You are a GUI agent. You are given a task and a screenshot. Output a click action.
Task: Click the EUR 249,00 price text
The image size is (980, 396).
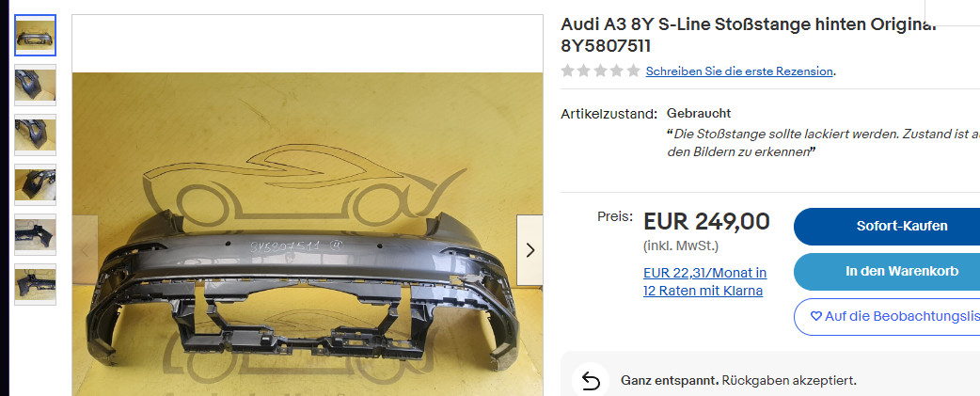706,221
